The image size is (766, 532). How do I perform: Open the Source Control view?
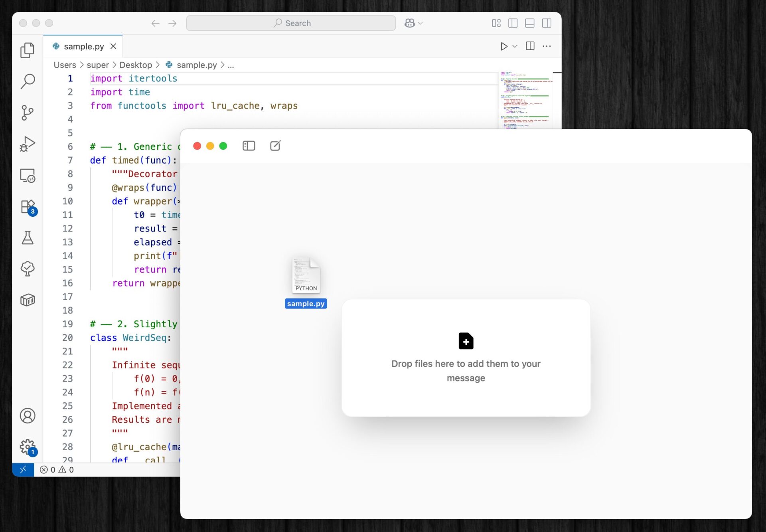(27, 113)
